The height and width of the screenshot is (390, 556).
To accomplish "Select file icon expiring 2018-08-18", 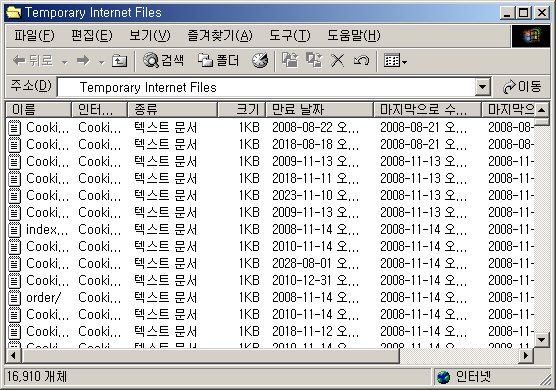I will point(14,144).
